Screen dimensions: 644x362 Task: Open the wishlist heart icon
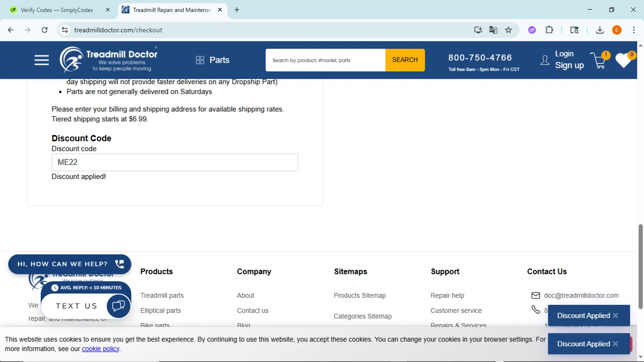(623, 61)
